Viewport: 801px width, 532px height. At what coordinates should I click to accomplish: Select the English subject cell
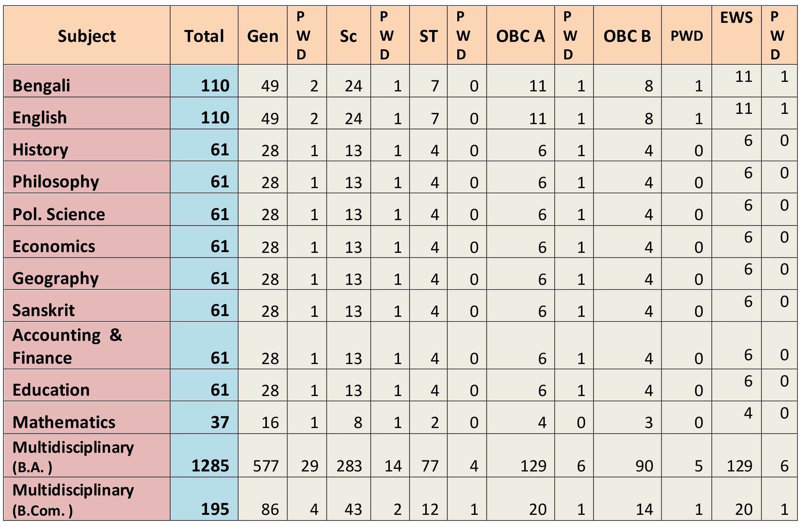click(x=40, y=118)
